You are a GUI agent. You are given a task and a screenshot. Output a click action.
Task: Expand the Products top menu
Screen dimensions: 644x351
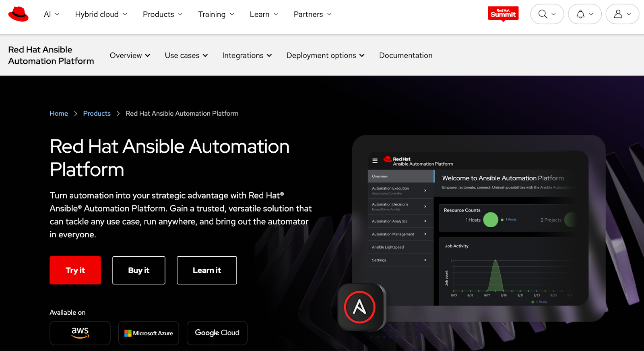pos(163,14)
